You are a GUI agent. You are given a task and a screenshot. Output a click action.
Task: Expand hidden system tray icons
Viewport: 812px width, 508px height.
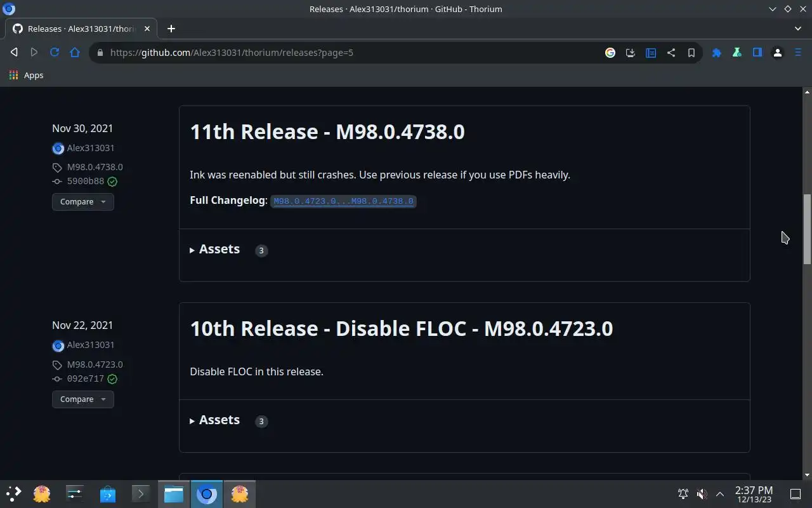point(720,493)
